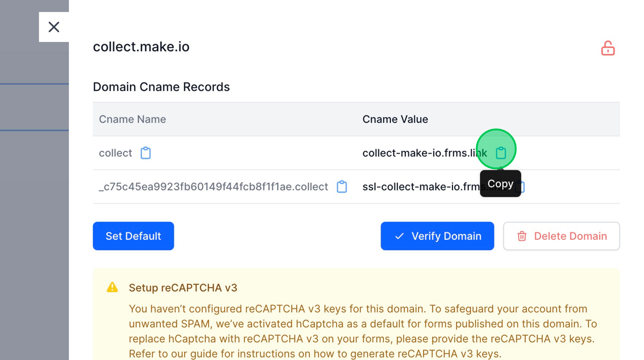Click the Delete Domain button
Viewport: 644px width, 360px height.
[561, 236]
